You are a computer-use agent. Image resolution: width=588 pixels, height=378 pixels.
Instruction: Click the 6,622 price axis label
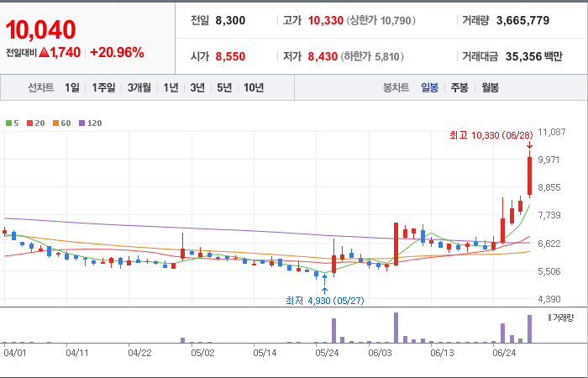click(549, 244)
